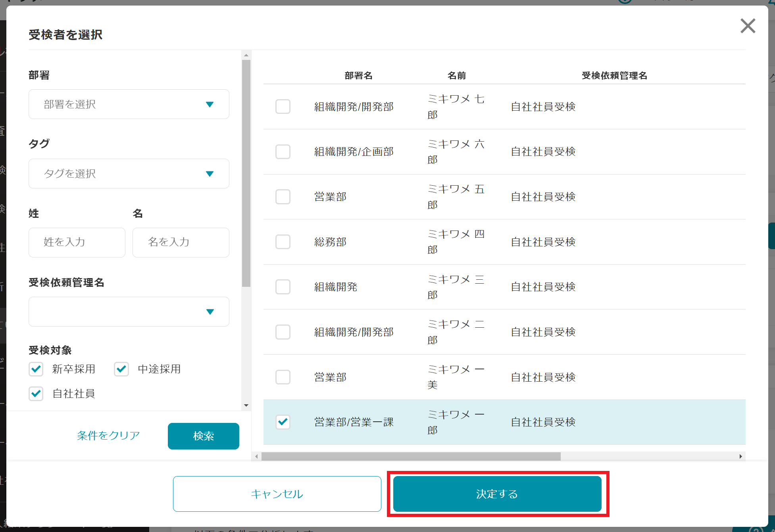The width and height of the screenshot is (775, 532).
Task: Toggle off the 自社社員 checkbox
Action: point(36,394)
